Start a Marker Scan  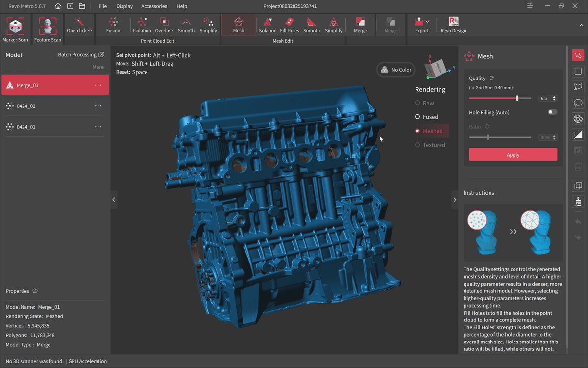16,27
